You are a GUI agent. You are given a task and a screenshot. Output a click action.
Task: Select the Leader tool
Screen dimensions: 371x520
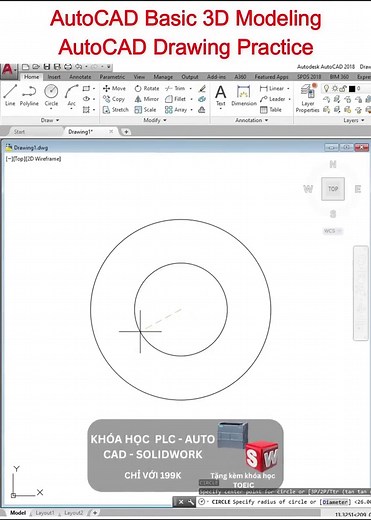(273, 99)
